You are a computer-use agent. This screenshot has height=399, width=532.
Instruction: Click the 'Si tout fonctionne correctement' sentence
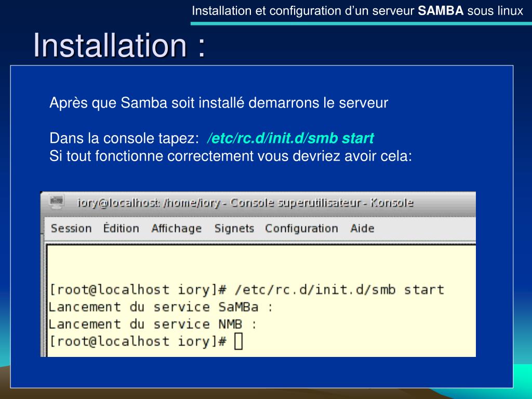pyautogui.click(x=231, y=156)
